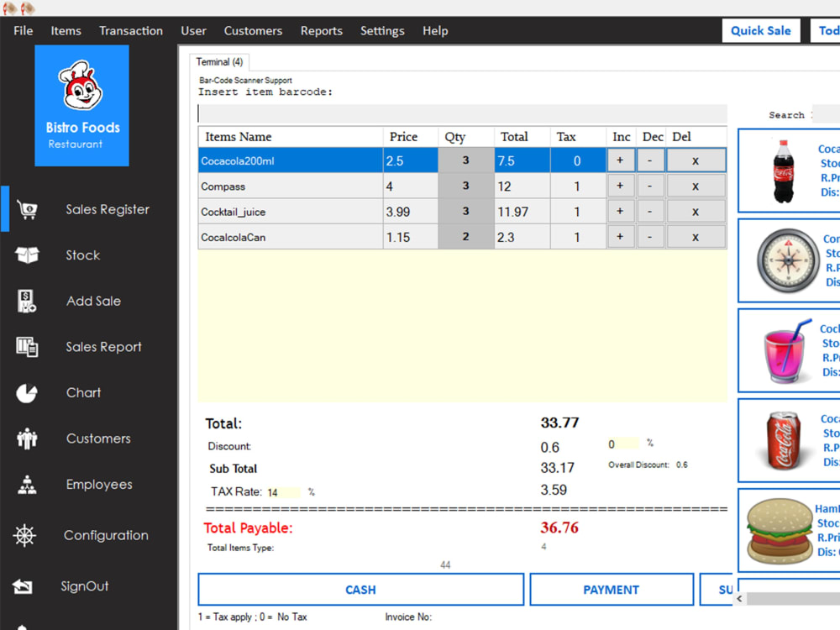This screenshot has height=630, width=840.
Task: Select the Hamburger product thumbnail
Action: 779,530
